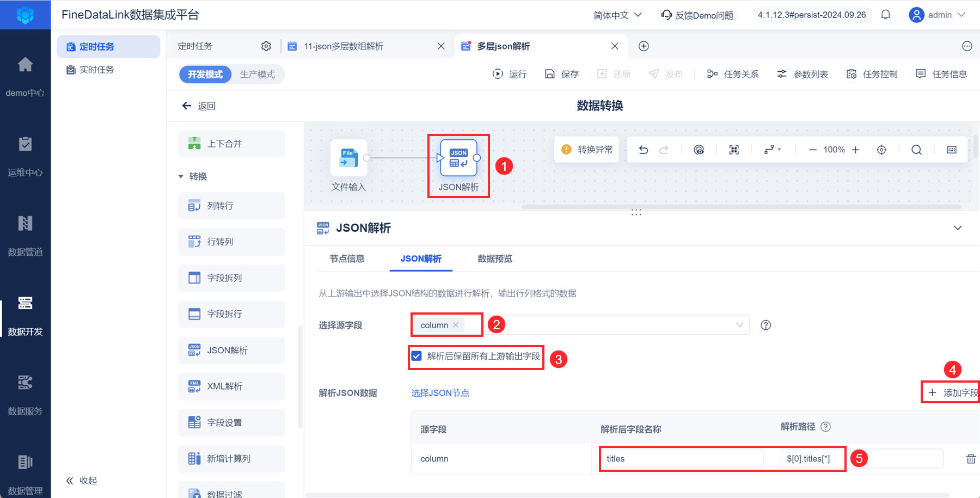Add a new tab with plus icon
This screenshot has height=498, width=980.
tap(644, 46)
